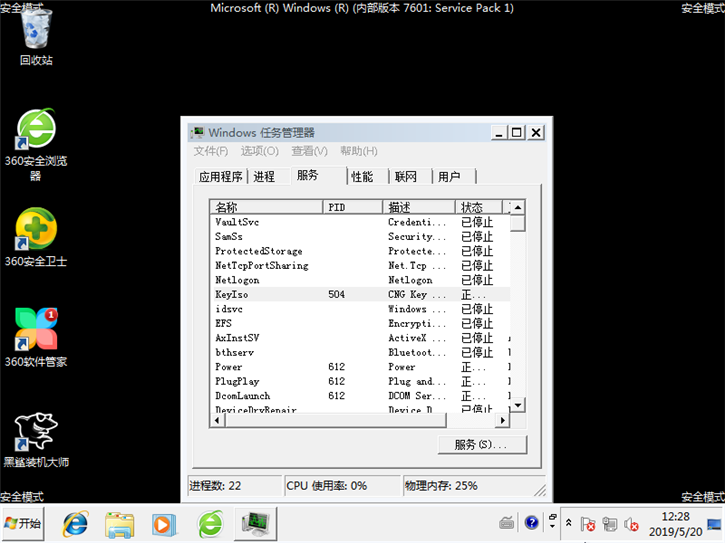This screenshot has width=725, height=543.
Task: Select the KeyIso service row
Action: (x=360, y=294)
